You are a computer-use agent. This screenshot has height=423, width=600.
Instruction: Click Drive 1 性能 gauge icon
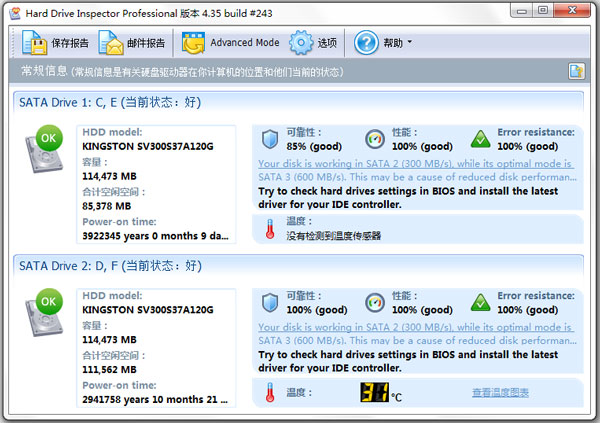pyautogui.click(x=374, y=139)
